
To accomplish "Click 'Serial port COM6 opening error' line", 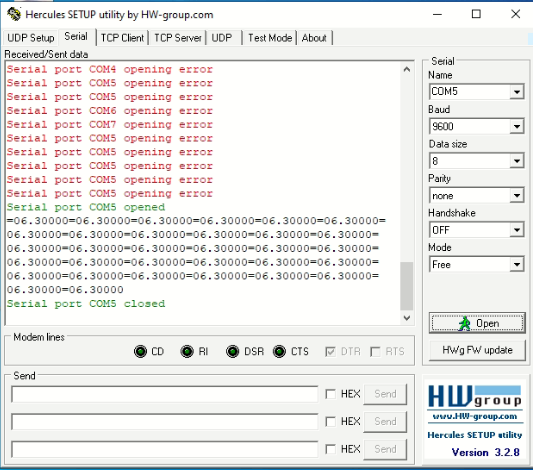I will (110, 110).
